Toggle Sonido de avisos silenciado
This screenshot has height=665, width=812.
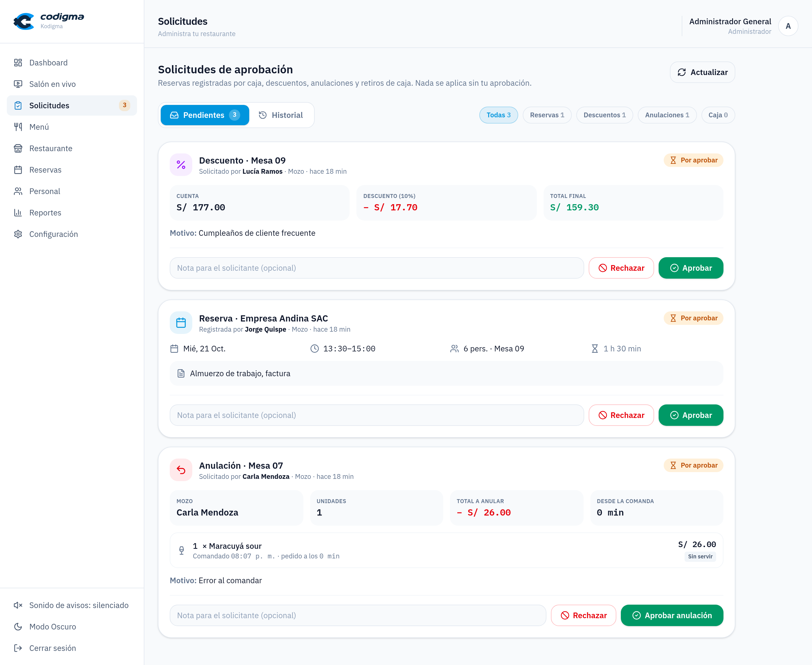(71, 605)
